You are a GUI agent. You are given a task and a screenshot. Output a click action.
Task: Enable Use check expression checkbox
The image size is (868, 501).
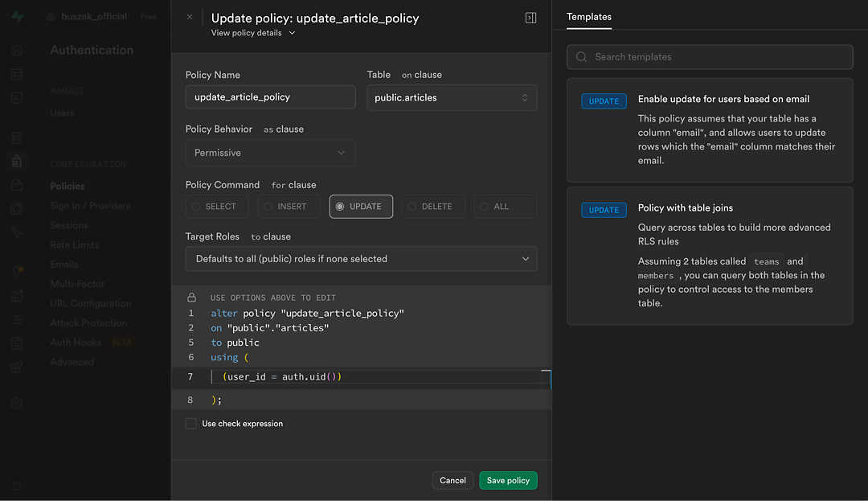(x=191, y=424)
